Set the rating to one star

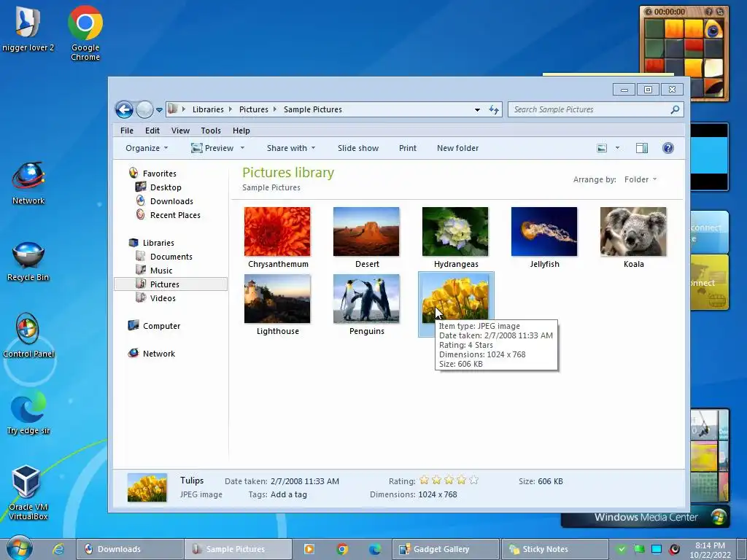click(x=424, y=481)
